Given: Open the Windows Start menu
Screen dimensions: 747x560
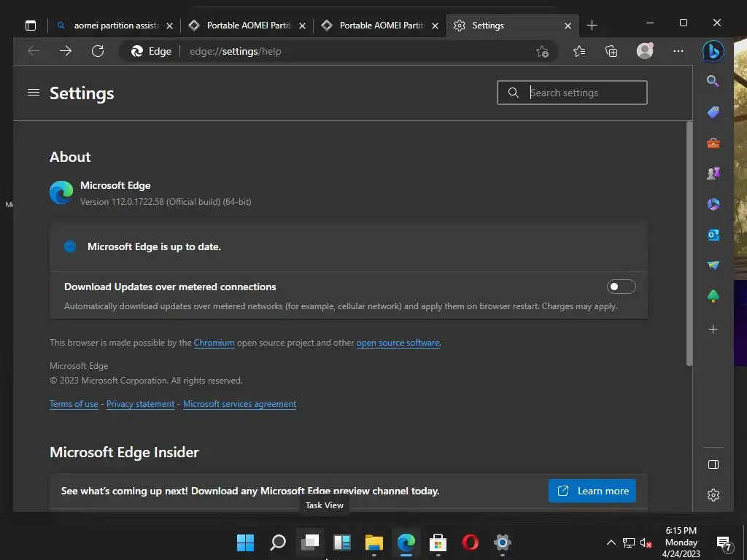Looking at the screenshot, I should click(x=245, y=542).
